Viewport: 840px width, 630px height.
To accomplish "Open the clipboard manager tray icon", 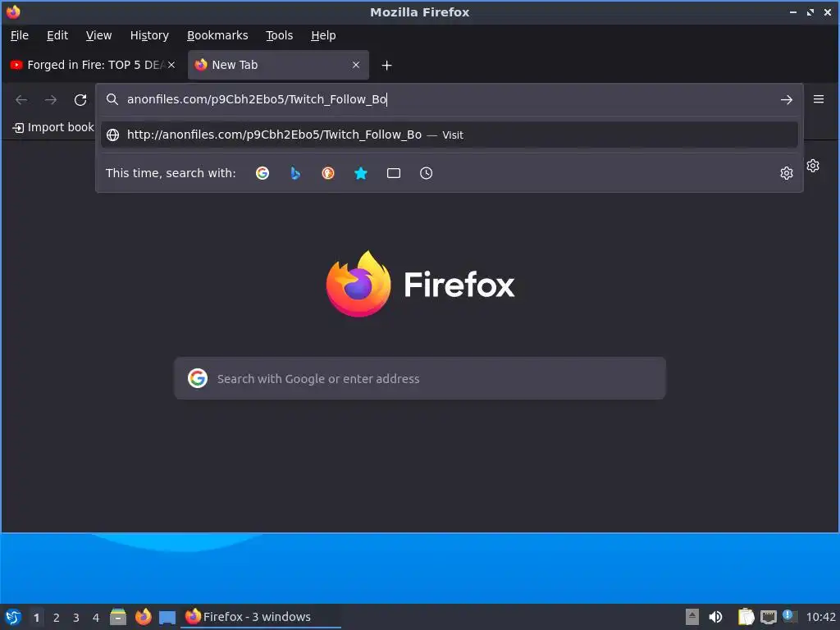I will pyautogui.click(x=746, y=617).
